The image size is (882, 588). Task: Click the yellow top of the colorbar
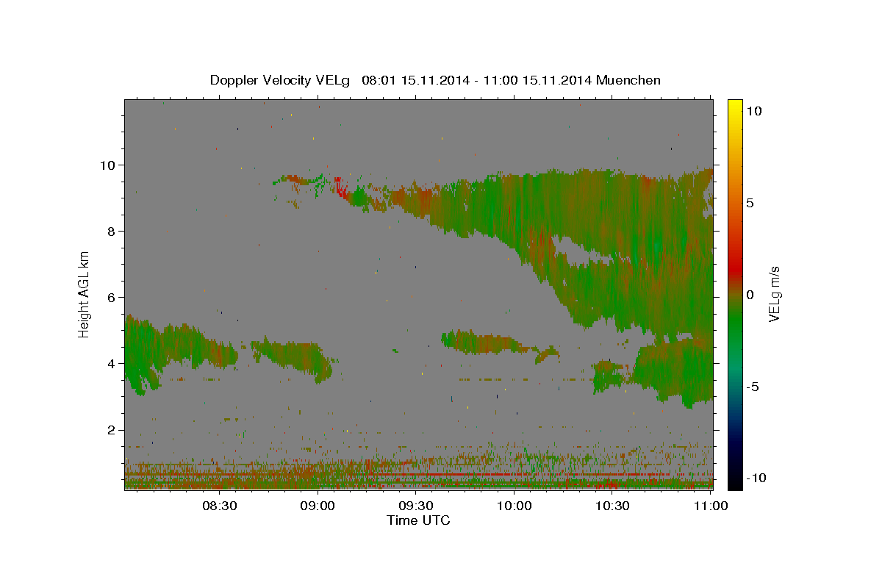[x=735, y=104]
